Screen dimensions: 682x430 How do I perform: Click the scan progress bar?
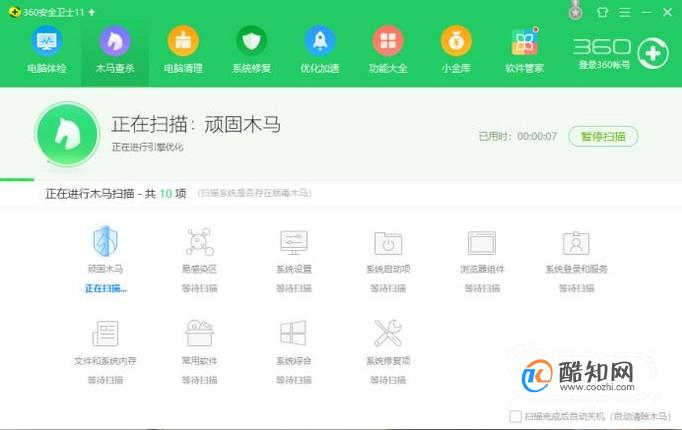341,180
